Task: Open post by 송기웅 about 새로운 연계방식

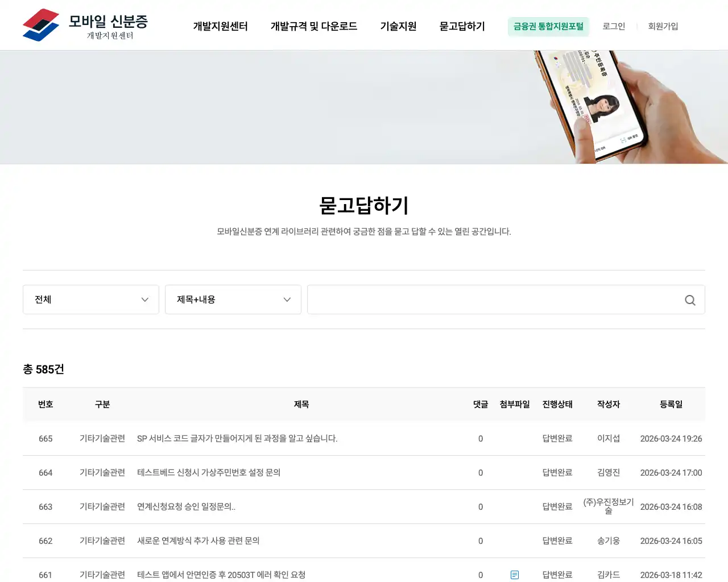Action: pos(198,541)
